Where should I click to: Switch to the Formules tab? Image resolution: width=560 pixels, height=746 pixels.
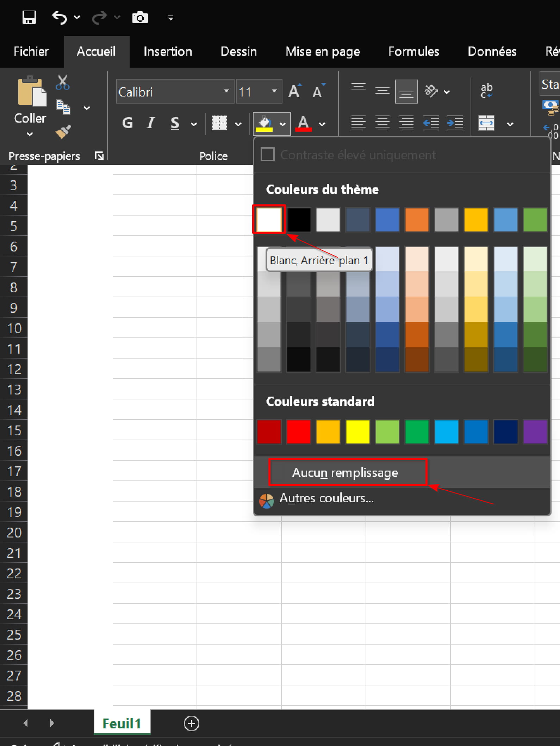[x=413, y=51]
